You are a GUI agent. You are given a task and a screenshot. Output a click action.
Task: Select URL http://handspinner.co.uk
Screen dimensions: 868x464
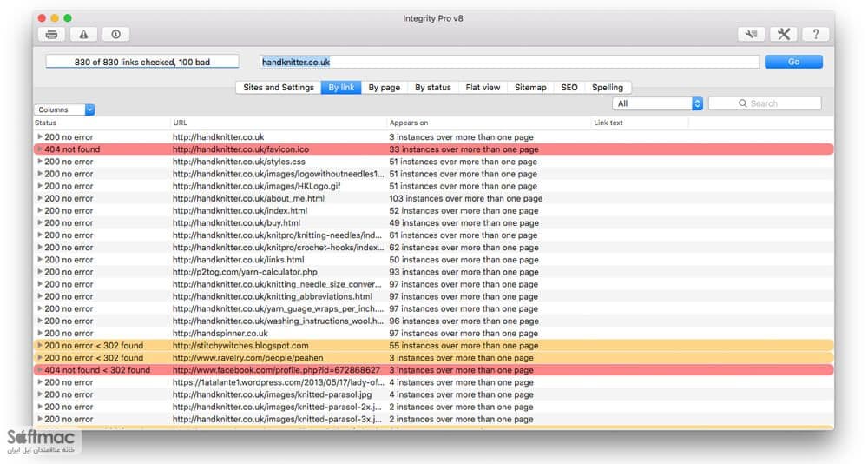click(220, 333)
